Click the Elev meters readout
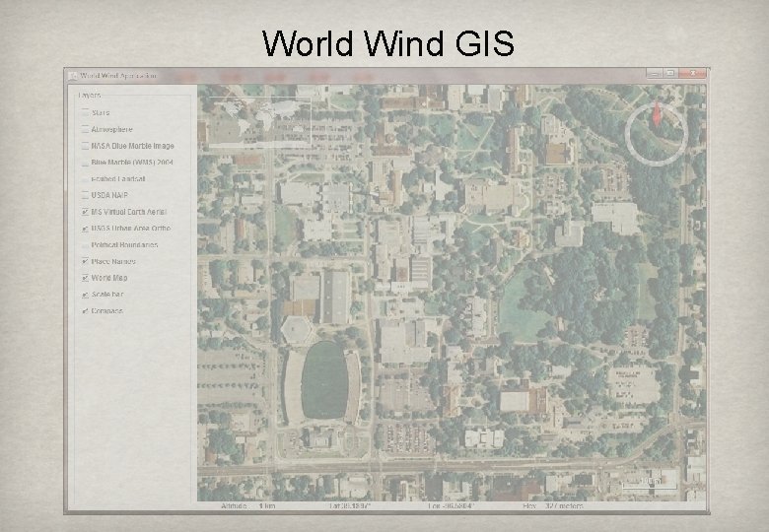 click(x=553, y=506)
